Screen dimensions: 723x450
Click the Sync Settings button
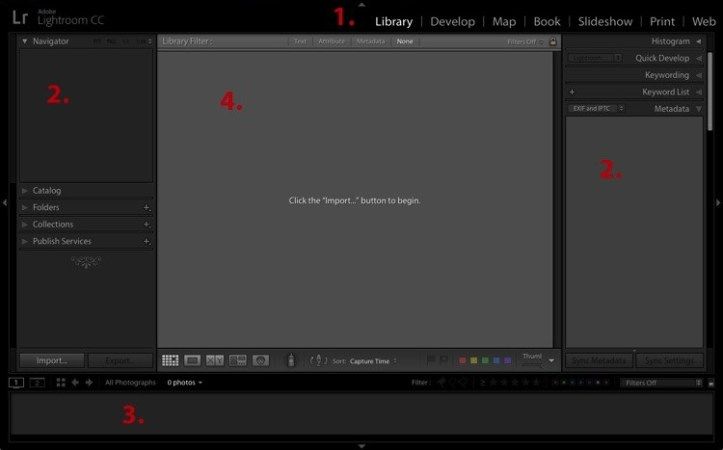669,361
